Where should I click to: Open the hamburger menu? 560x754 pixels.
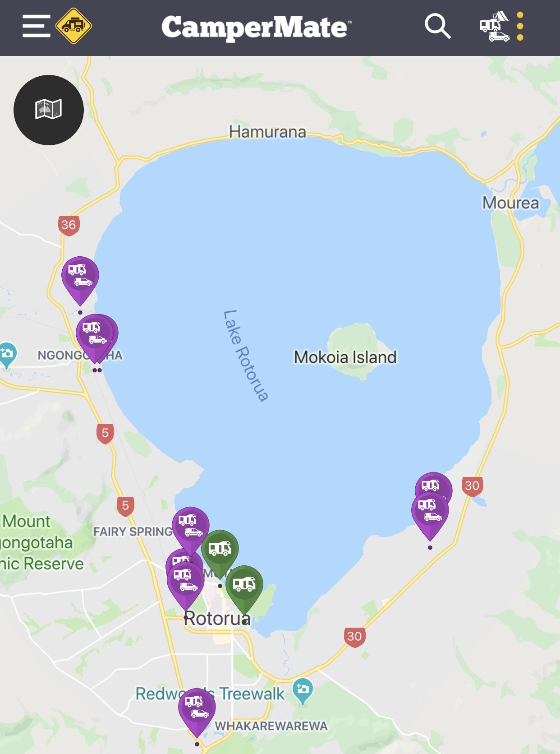tap(37, 26)
